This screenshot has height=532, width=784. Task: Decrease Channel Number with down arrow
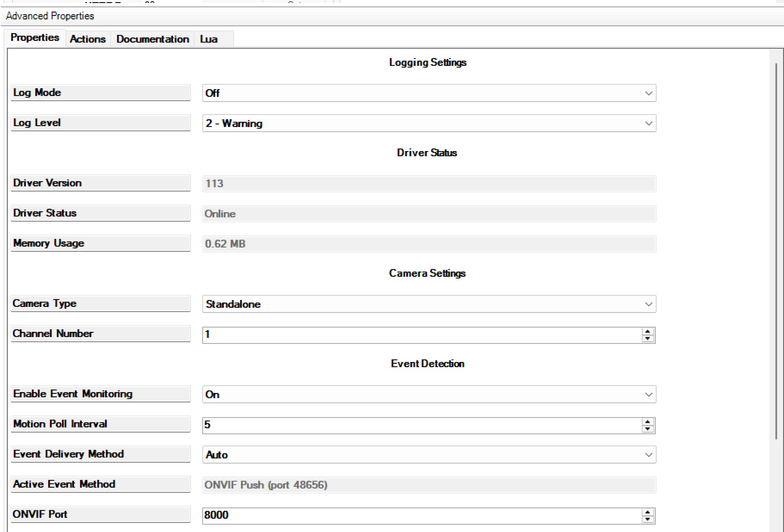click(648, 338)
